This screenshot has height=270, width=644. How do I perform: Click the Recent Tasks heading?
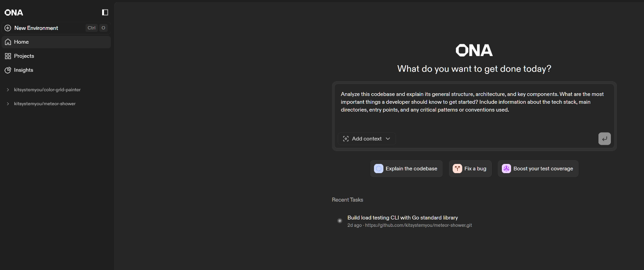pos(347,200)
